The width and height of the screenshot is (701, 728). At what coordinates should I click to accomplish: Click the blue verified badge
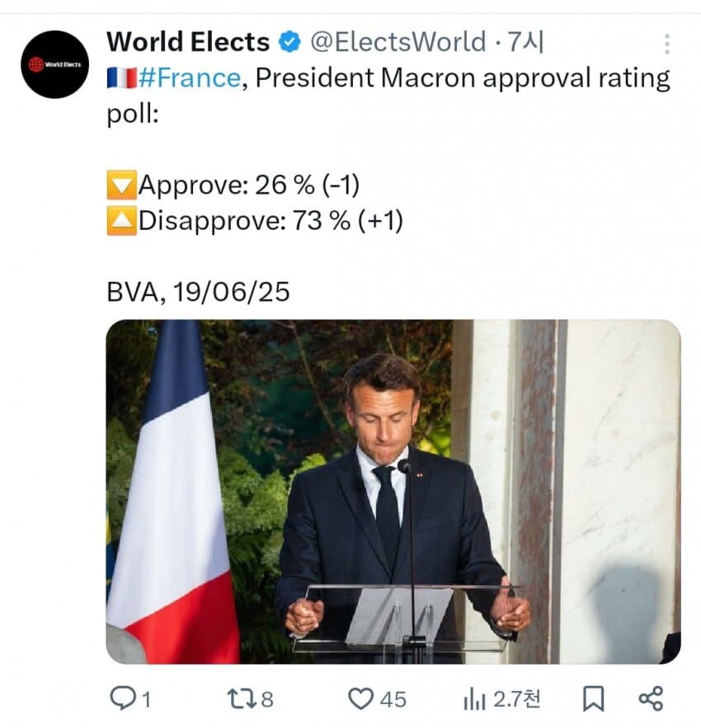click(x=289, y=42)
